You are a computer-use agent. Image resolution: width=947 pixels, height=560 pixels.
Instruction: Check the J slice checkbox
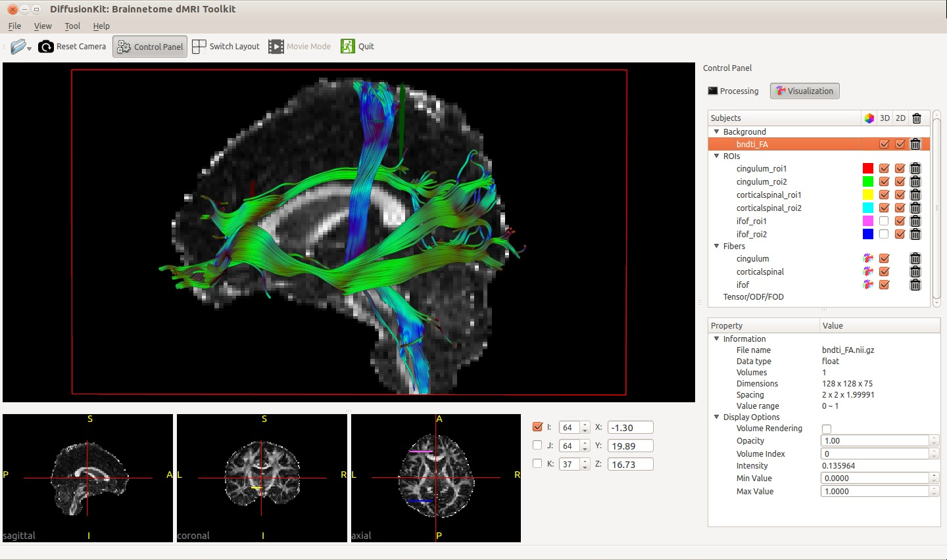tap(537, 446)
